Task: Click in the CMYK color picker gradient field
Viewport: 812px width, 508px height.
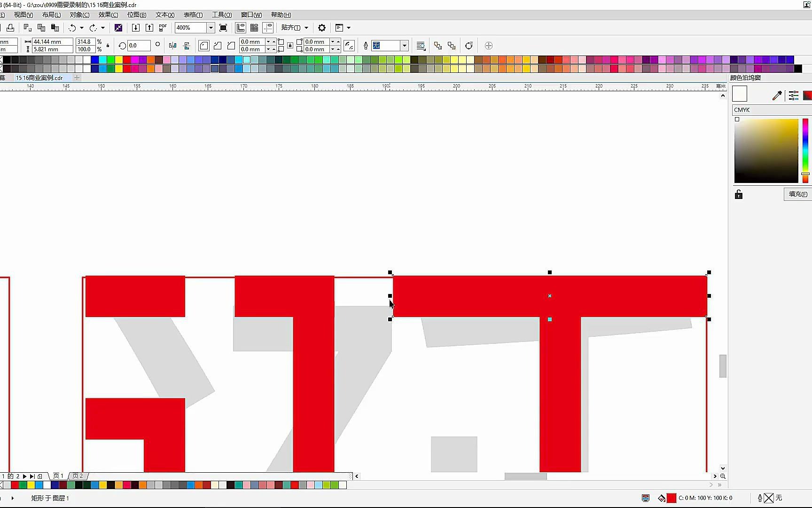Action: pos(766,151)
